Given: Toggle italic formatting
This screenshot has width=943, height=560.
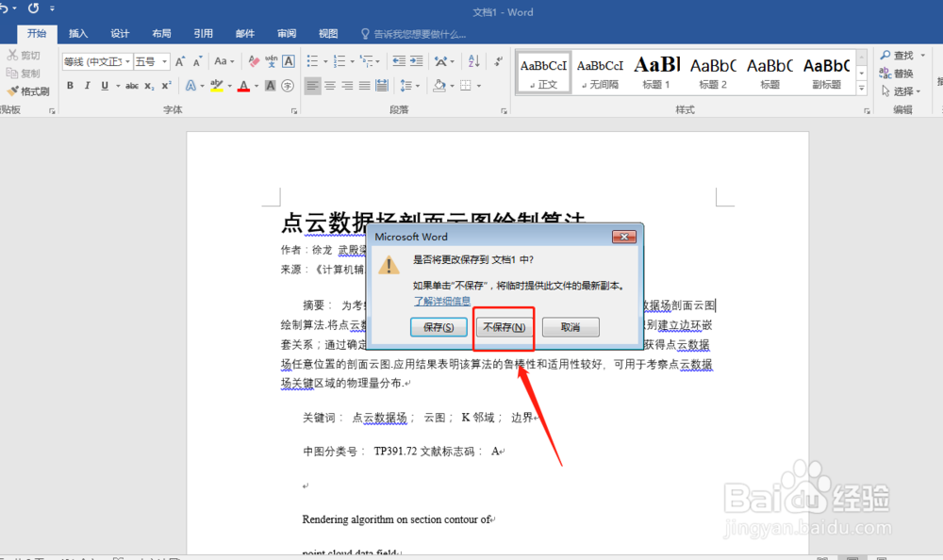Looking at the screenshot, I should click(x=87, y=86).
